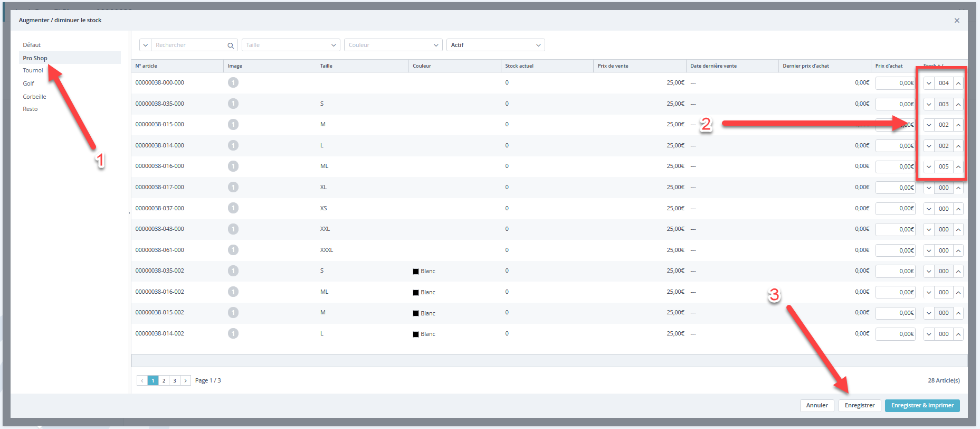The image size is (980, 429).
Task: Open the Actif status dropdown
Action: [496, 45]
